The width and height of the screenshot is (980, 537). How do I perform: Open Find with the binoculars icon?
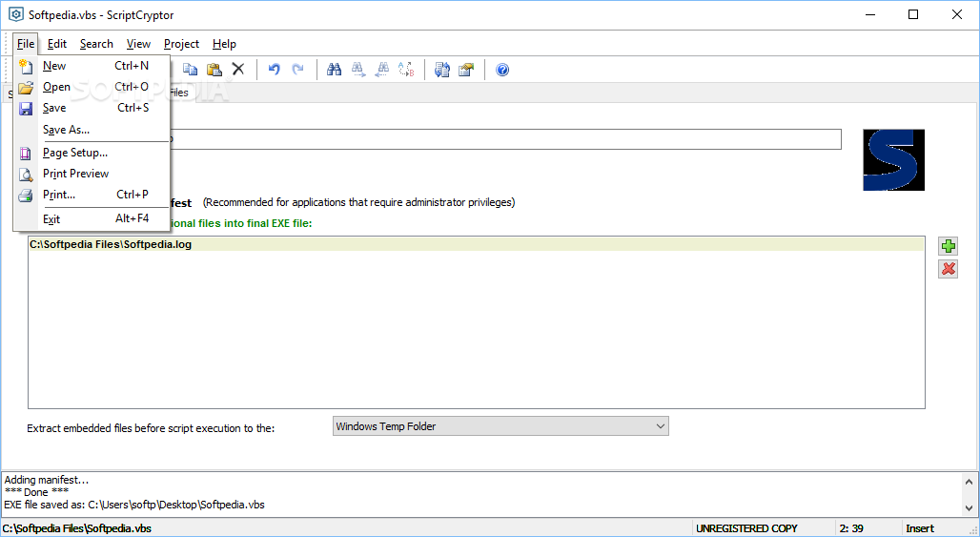tap(335, 70)
